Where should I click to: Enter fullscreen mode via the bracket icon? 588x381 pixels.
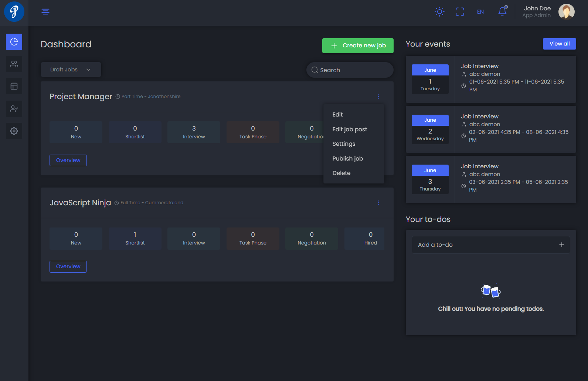point(460,12)
